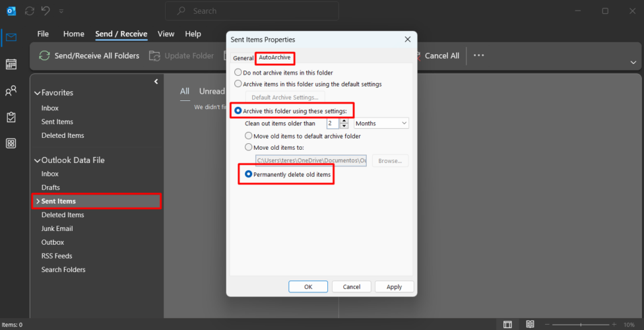644x330 pixels.
Task: Show All messages filter tab
Action: tap(185, 91)
